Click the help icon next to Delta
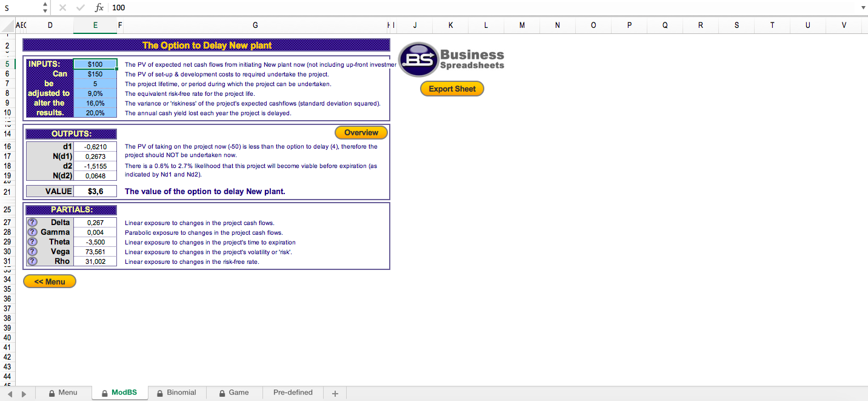This screenshot has height=401, width=868. point(33,223)
